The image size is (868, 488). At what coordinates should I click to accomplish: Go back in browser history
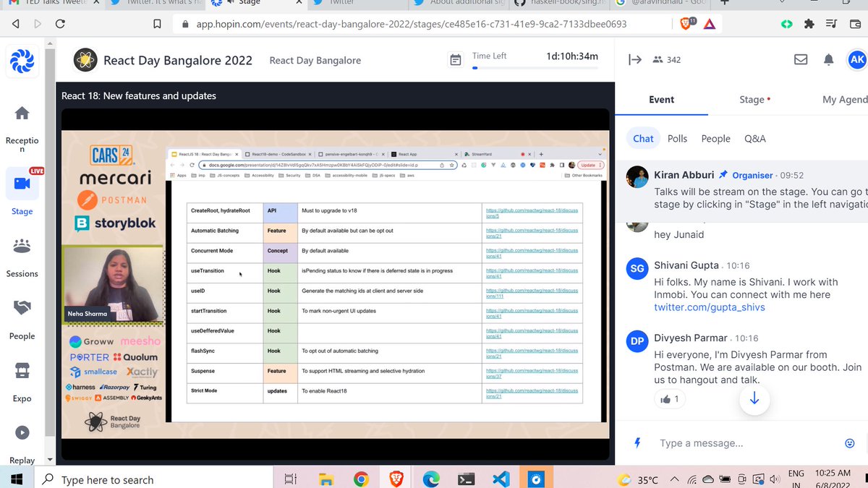(x=16, y=24)
